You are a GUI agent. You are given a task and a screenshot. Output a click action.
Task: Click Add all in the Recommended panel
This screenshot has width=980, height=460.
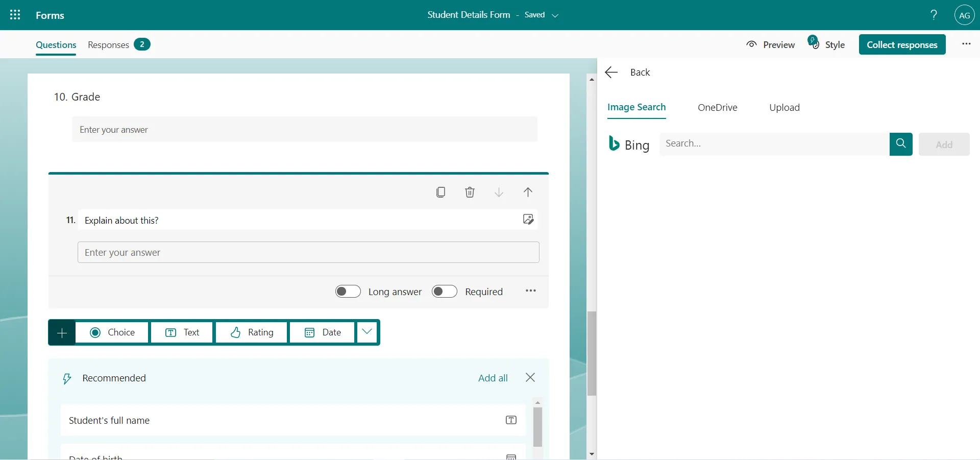[x=492, y=378]
